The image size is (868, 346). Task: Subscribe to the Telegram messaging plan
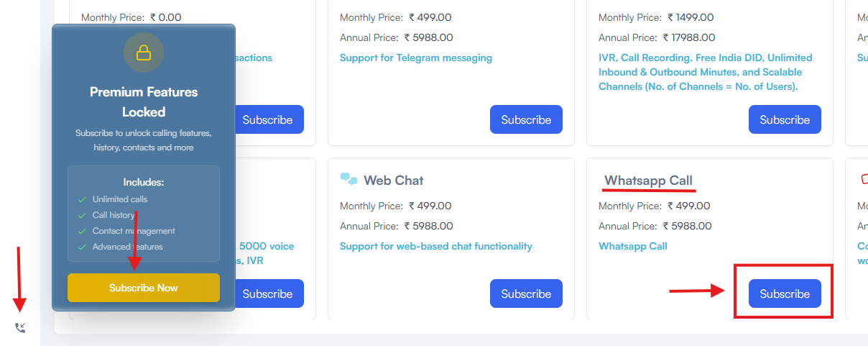526,119
